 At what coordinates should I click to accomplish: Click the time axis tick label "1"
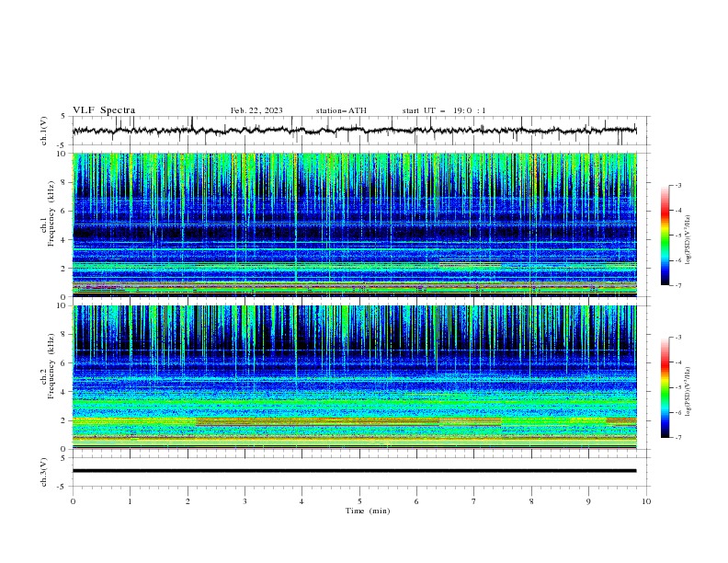pyautogui.click(x=130, y=501)
